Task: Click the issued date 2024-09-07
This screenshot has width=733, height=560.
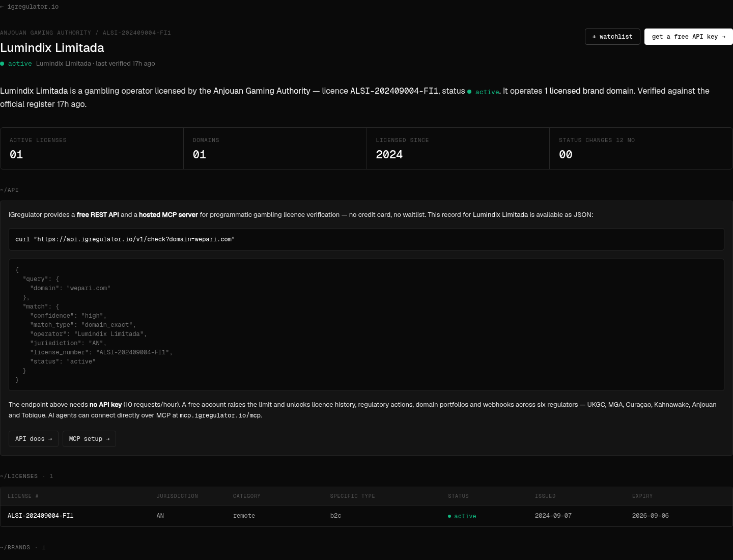Action: click(553, 516)
